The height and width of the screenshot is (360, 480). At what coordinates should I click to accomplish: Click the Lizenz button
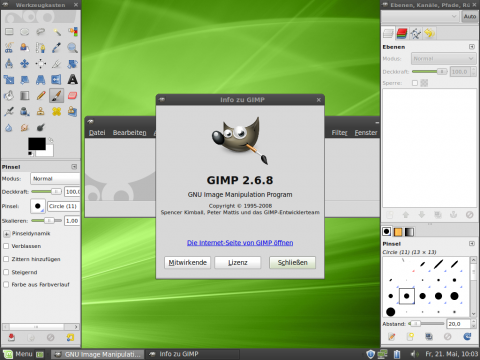[x=238, y=263]
